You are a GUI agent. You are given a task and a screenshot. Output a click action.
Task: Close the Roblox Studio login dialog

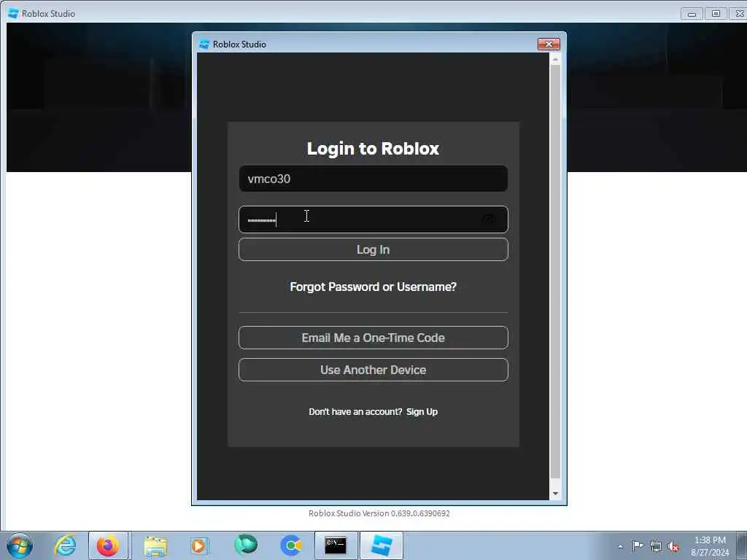[549, 44]
